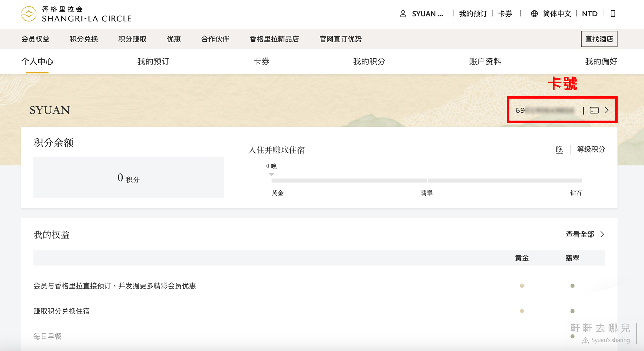The width and height of the screenshot is (644, 351).
Task: Click the Shangri-La Circle logo
Action: [76, 14]
